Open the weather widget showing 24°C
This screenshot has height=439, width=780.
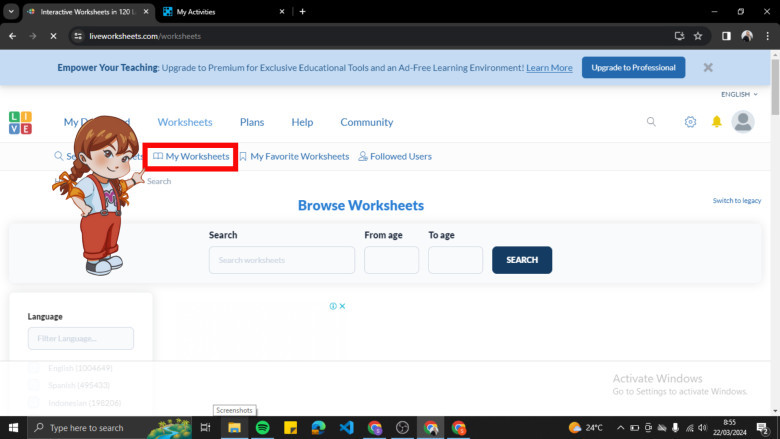[585, 428]
